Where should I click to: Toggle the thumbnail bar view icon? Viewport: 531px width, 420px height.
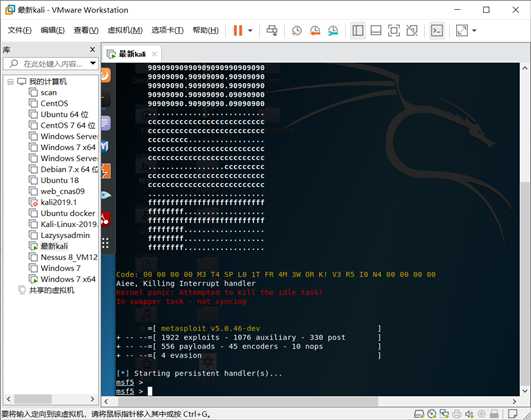click(376, 30)
